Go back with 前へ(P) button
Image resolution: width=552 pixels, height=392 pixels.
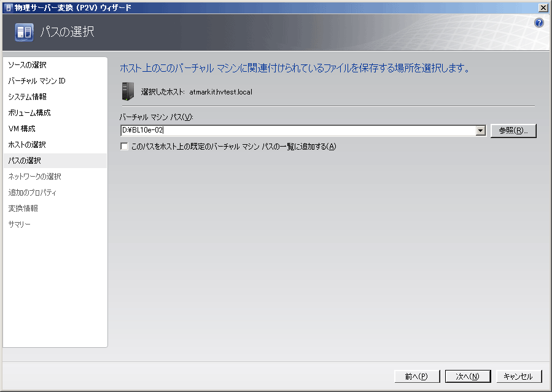tap(417, 376)
